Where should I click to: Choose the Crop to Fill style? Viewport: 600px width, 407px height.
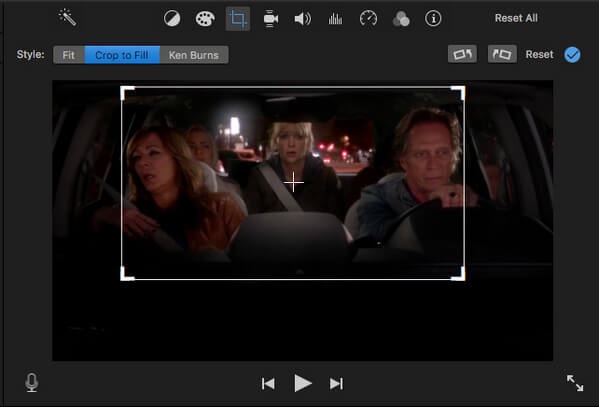122,55
